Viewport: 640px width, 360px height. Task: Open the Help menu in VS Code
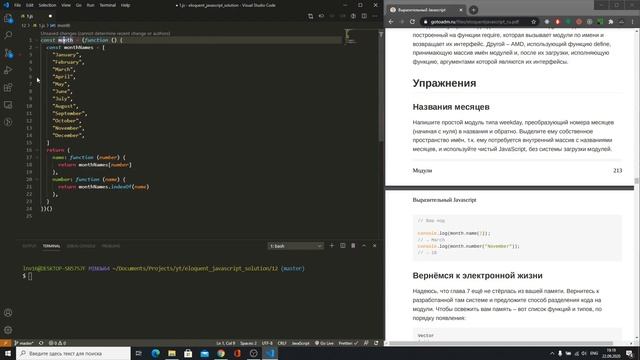(125, 5)
